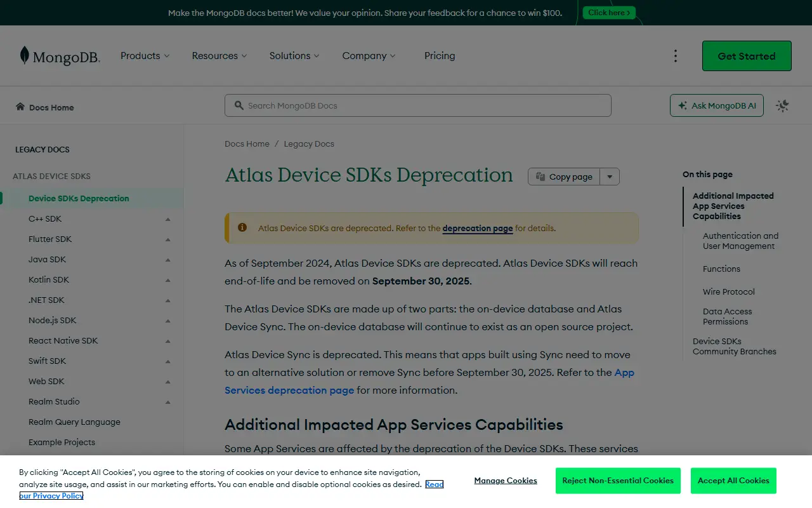Click the sparkle icon in Ask MongoDB AI
This screenshot has width=812, height=508.
(683, 106)
